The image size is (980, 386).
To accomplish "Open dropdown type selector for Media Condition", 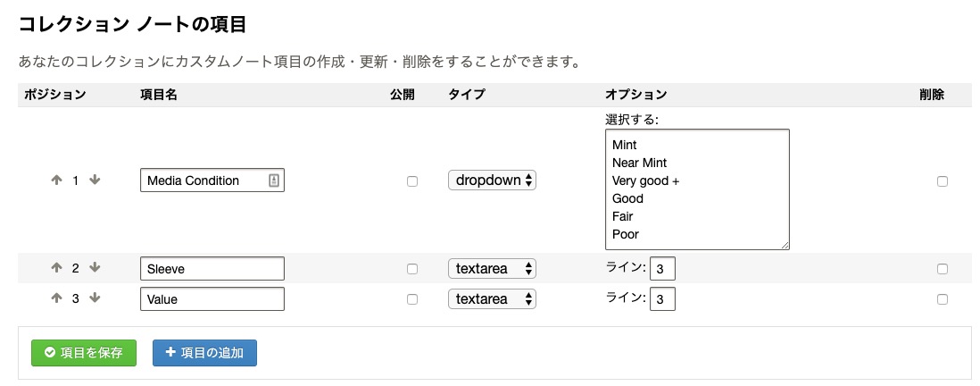I will pos(492,180).
